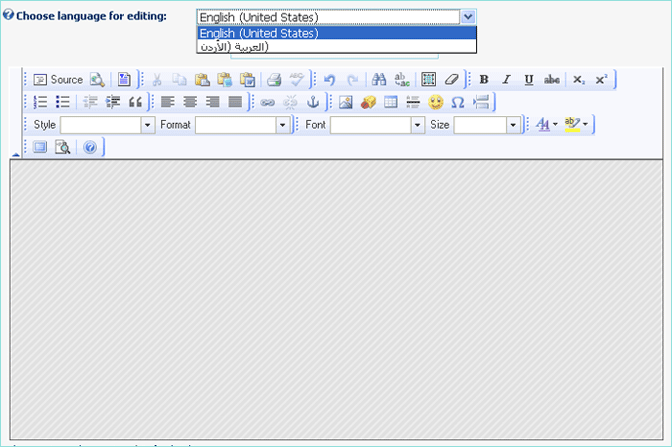Align text right
Image resolution: width=672 pixels, height=447 pixels.
(213, 102)
